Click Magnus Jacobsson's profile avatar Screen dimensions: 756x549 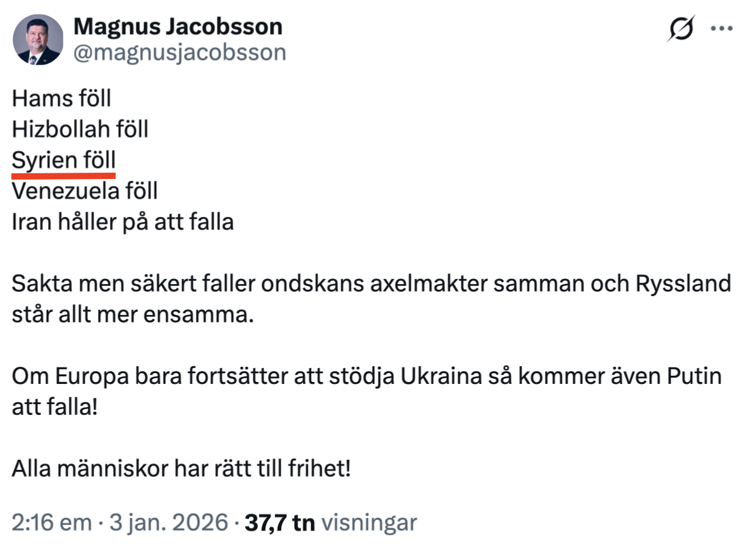click(x=38, y=40)
